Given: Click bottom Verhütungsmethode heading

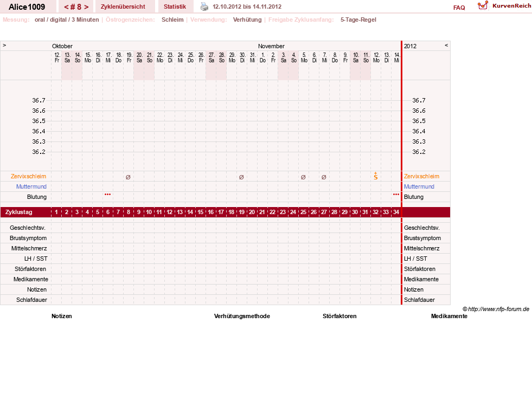Looking at the screenshot, I should pos(242,316).
